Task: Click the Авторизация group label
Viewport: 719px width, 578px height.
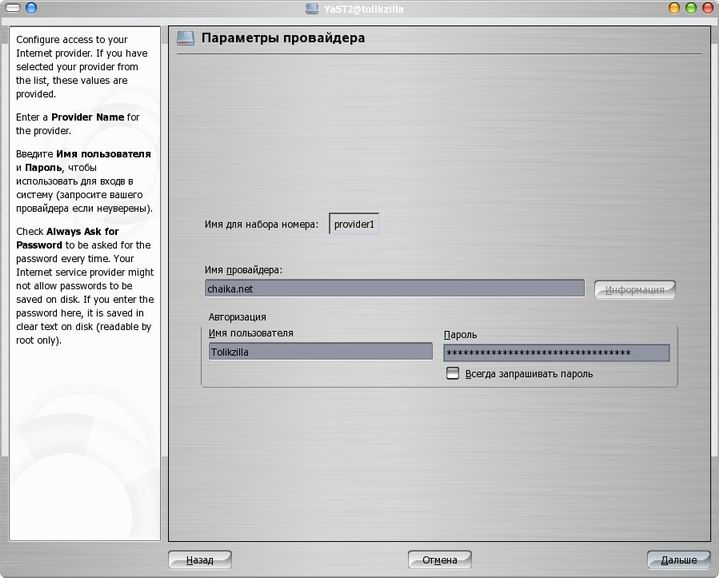Action: click(x=238, y=317)
